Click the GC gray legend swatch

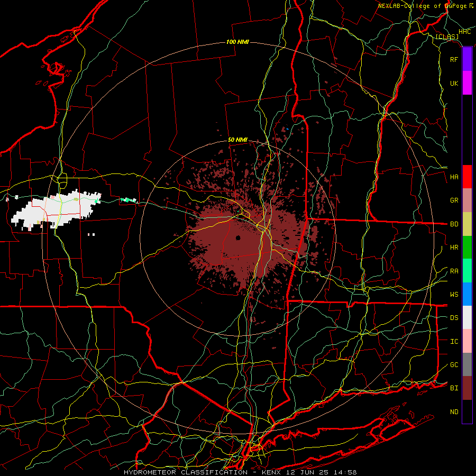(467, 364)
